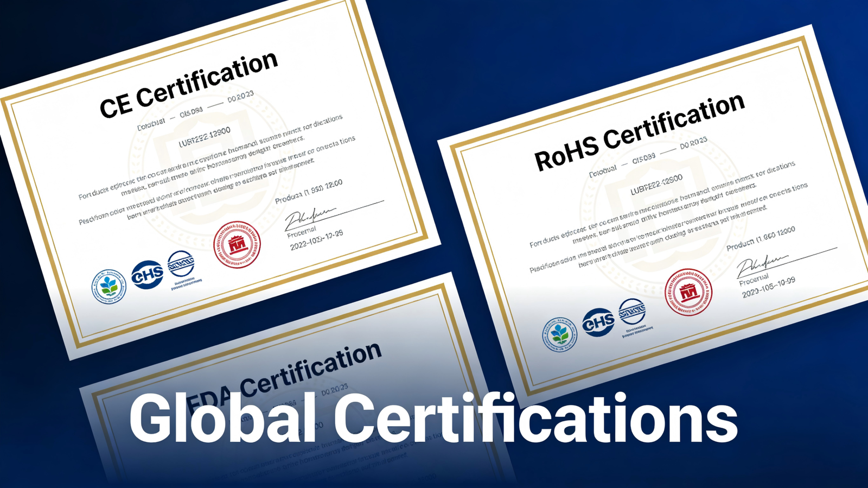The width and height of the screenshot is (868, 488).
Task: Click the red seal on RoHS certificate
Action: point(688,291)
